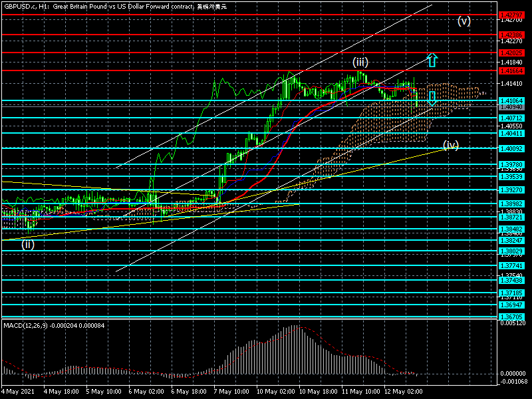Click the cyan 1.39270 price label
The height and width of the screenshot is (399, 532).
pyautogui.click(x=511, y=190)
